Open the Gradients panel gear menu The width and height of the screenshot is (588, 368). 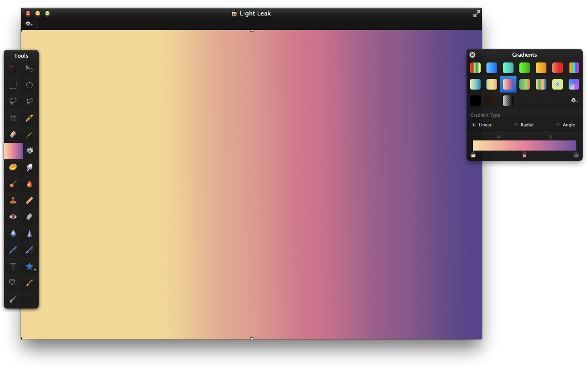(x=574, y=101)
